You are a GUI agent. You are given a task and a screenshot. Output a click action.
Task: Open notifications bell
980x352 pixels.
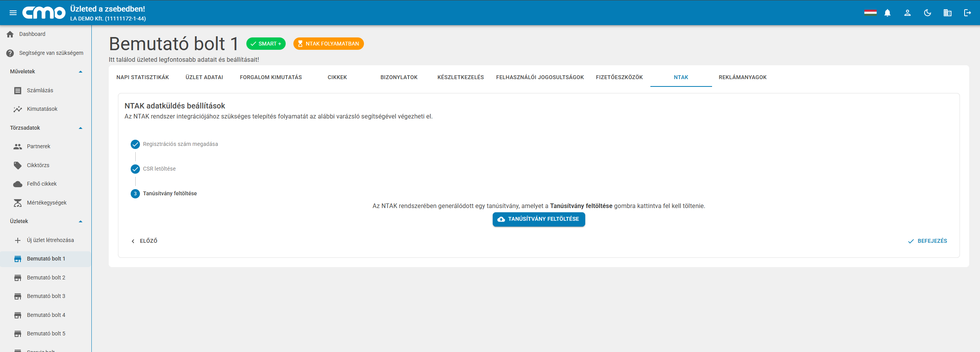pyautogui.click(x=887, y=13)
